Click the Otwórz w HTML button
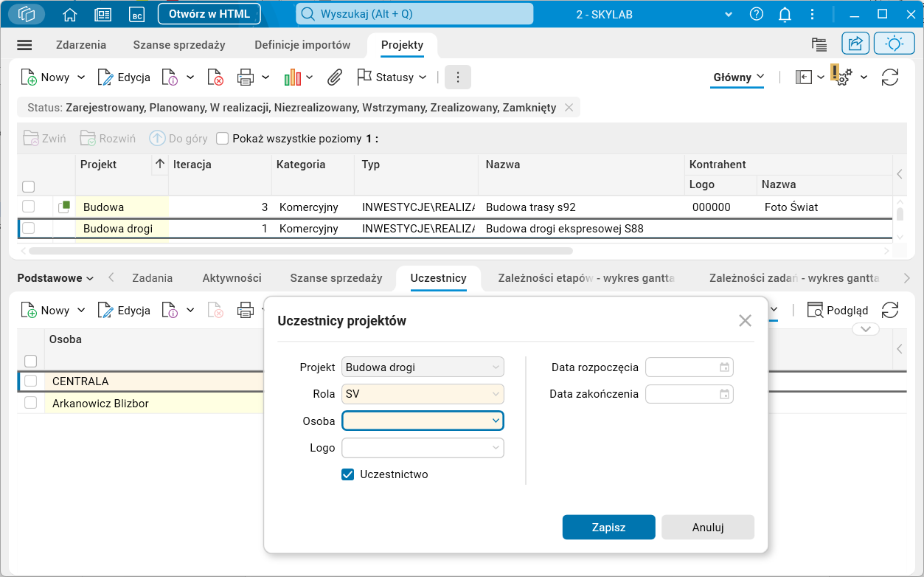The height and width of the screenshot is (577, 924). [x=209, y=13]
